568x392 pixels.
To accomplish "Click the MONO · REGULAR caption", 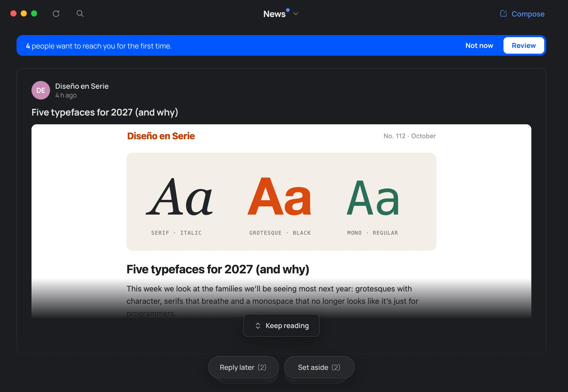I will [373, 233].
